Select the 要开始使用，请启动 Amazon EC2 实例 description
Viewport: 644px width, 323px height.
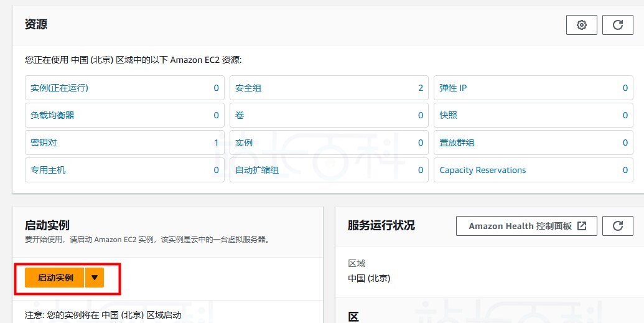click(x=147, y=239)
